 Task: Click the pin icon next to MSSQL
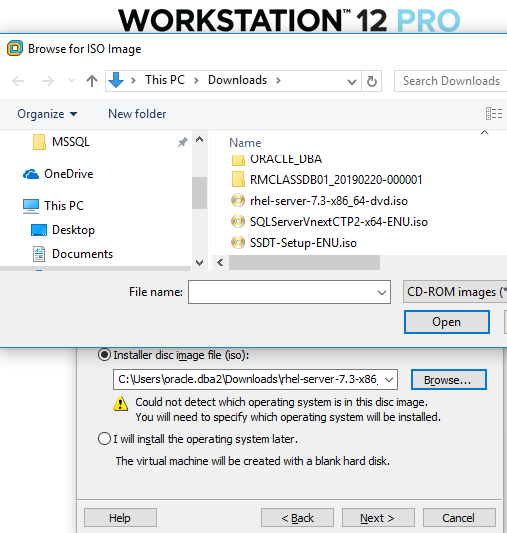coord(182,142)
